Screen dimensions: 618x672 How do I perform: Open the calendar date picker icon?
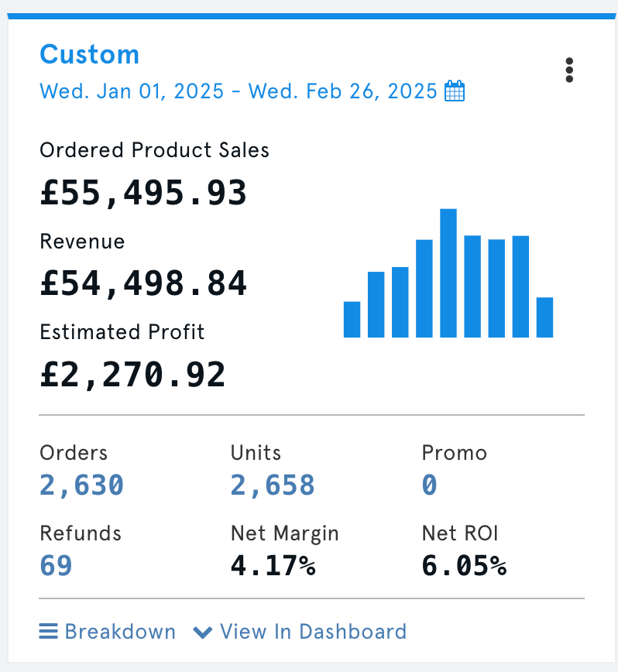click(455, 91)
